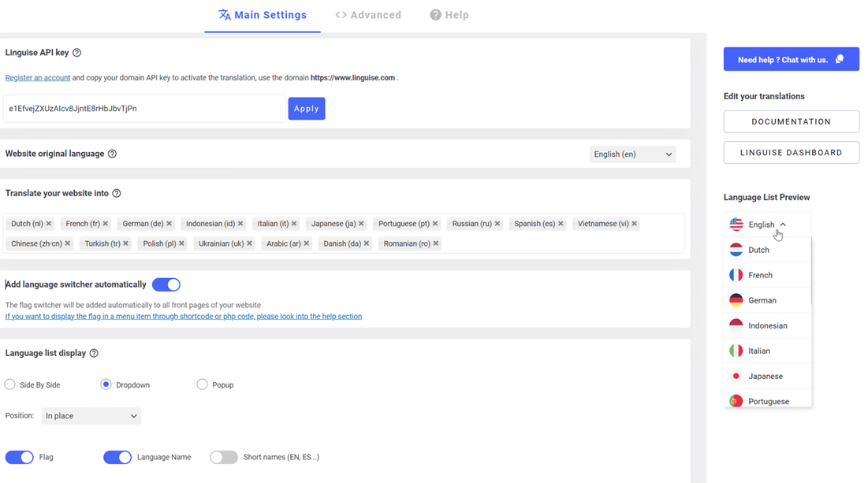Remove Italian (it) language tag
This screenshot has height=483, width=868.
294,224
